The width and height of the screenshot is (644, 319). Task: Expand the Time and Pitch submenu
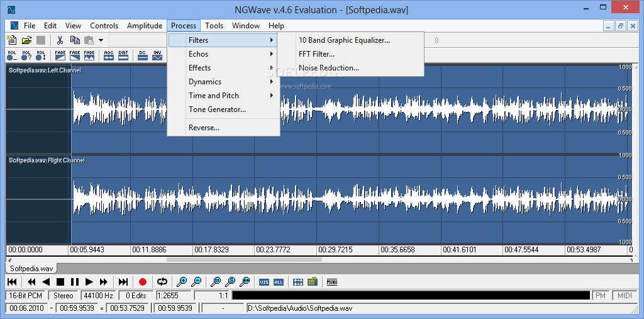223,96
